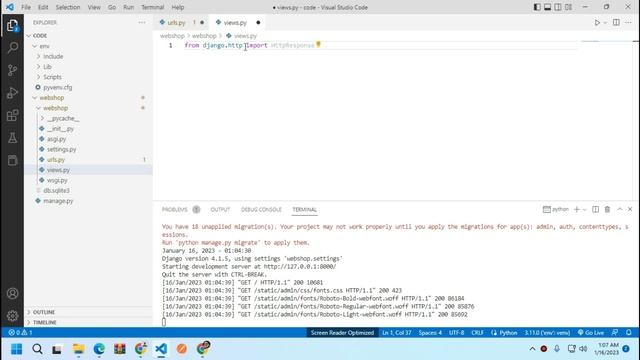
Task: Split the terminal panel
Action: [x=596, y=209]
